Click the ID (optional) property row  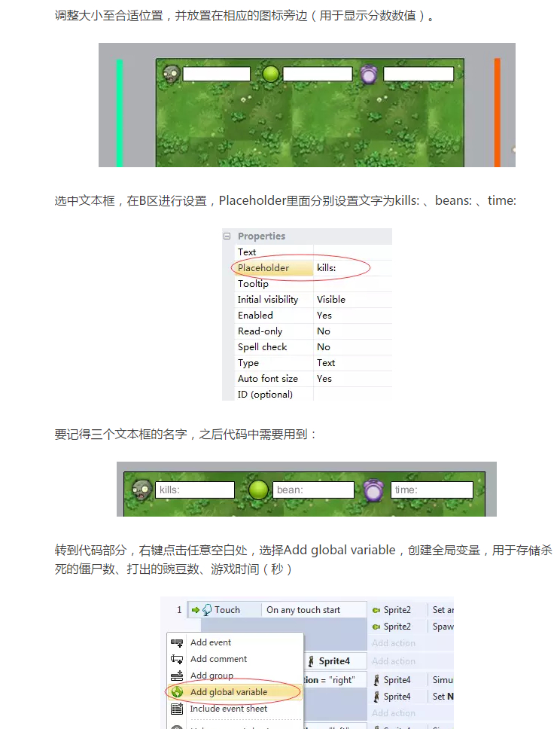click(x=313, y=395)
